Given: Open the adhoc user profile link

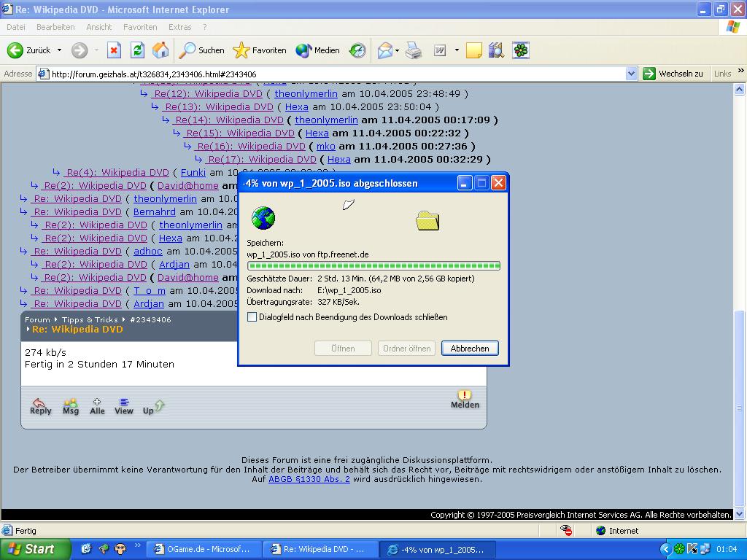Looking at the screenshot, I should click(x=147, y=251).
